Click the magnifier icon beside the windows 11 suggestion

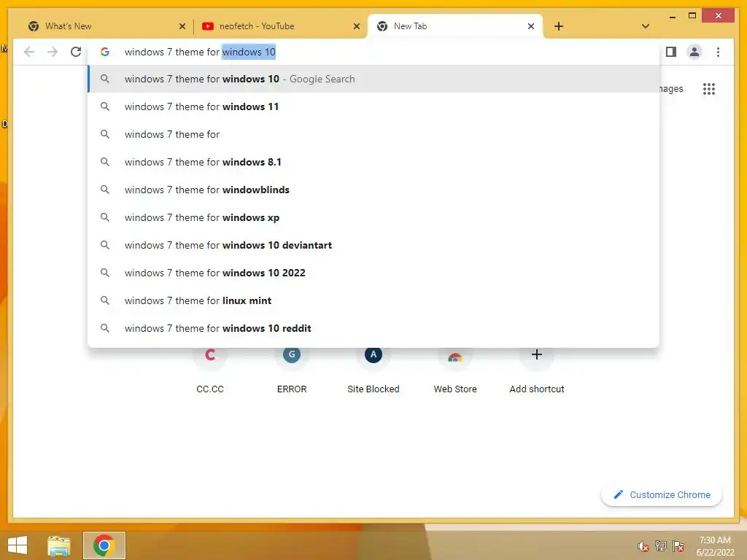click(x=105, y=106)
